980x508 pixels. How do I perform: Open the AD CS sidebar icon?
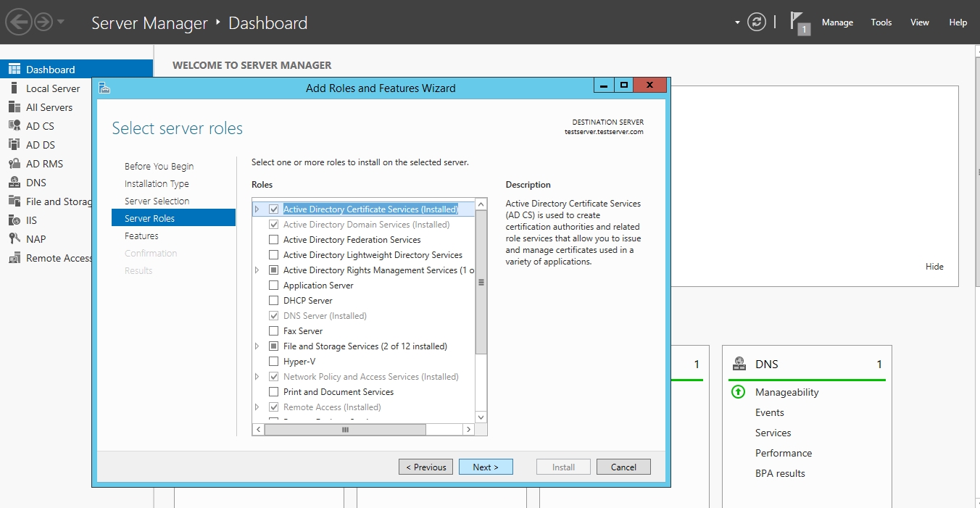tap(14, 125)
